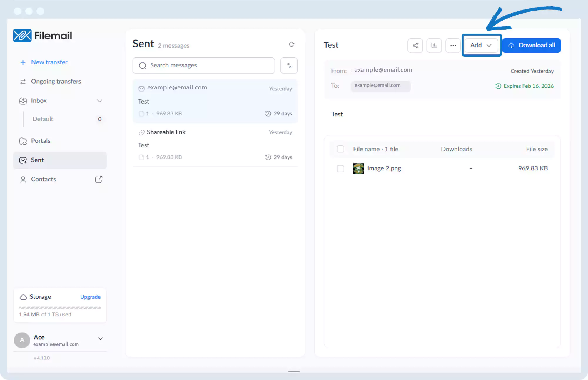Click the share icon button
Viewport: 588px width, 380px height.
point(415,45)
